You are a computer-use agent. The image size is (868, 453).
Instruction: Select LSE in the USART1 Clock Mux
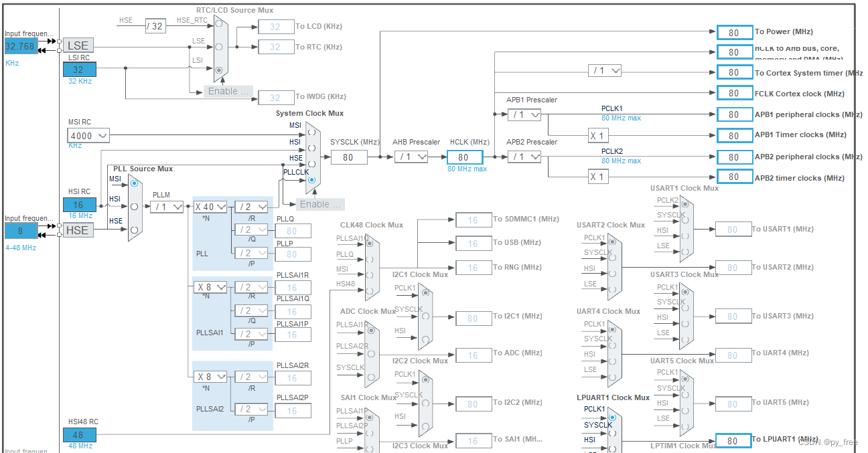pyautogui.click(x=684, y=250)
